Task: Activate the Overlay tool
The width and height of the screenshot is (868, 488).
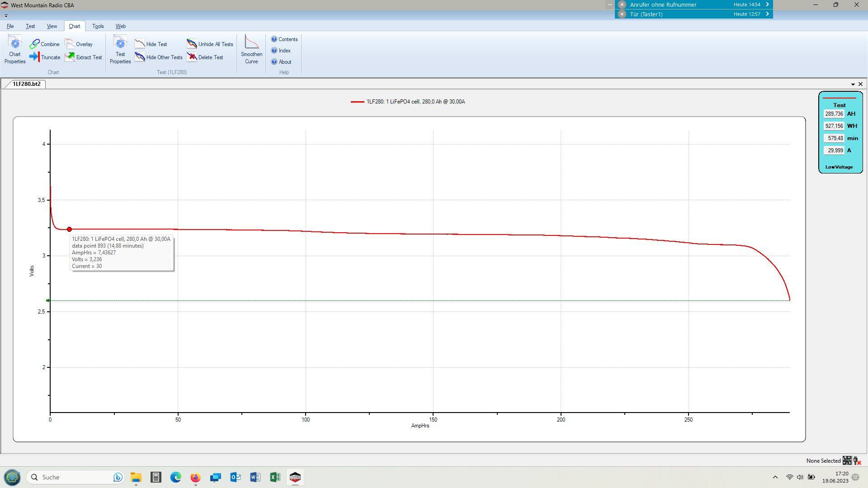Action: coord(79,44)
